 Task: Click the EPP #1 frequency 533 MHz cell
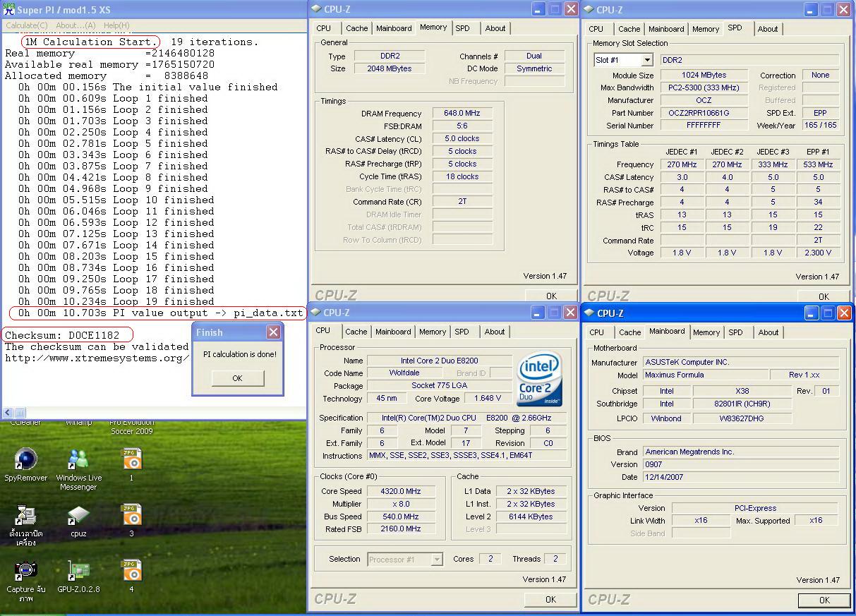coord(818,164)
